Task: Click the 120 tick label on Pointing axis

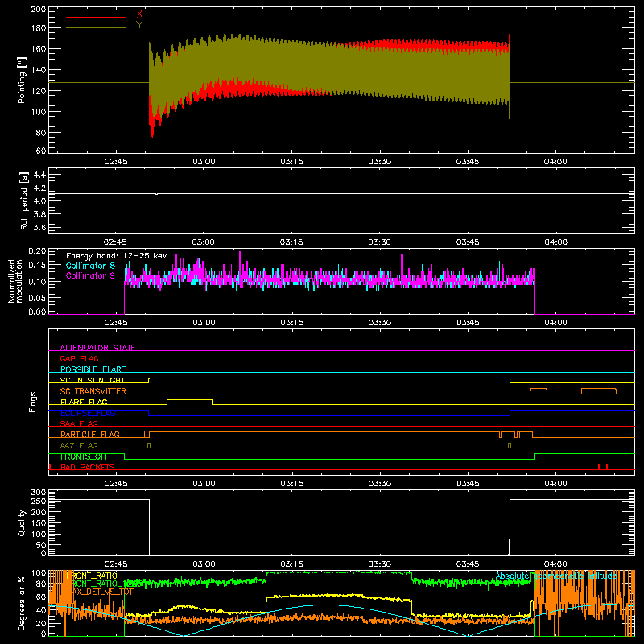Action: (39, 91)
